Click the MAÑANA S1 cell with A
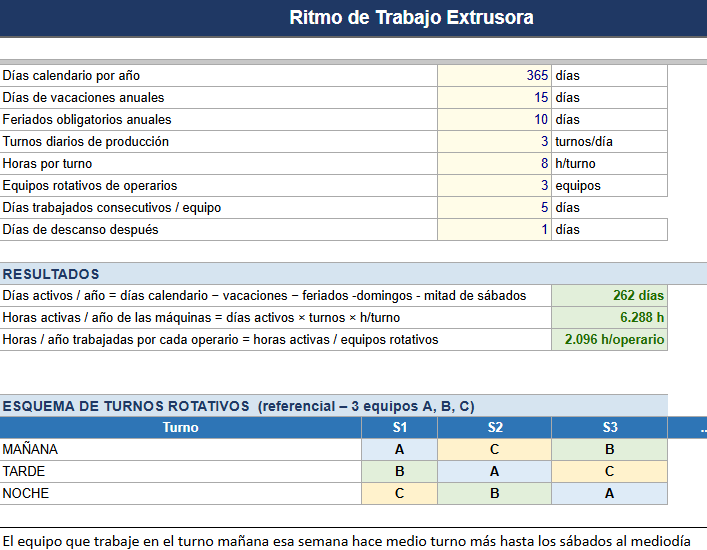The height and width of the screenshot is (550, 707). pyautogui.click(x=399, y=449)
